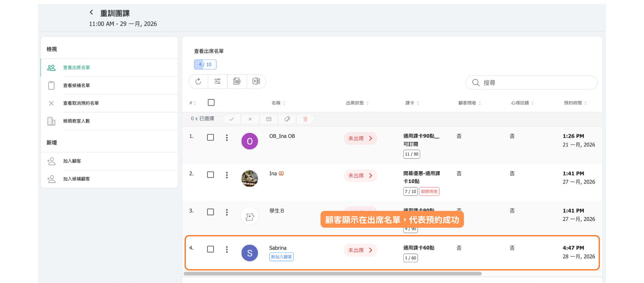Click the back arrow beside 重訓團課

(x=92, y=13)
